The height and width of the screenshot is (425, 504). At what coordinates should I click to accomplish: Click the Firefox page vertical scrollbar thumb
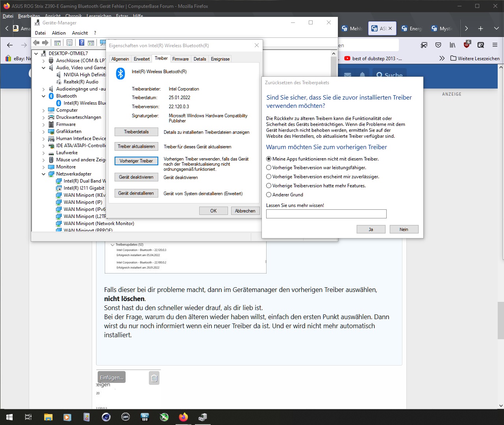[x=500, y=320]
